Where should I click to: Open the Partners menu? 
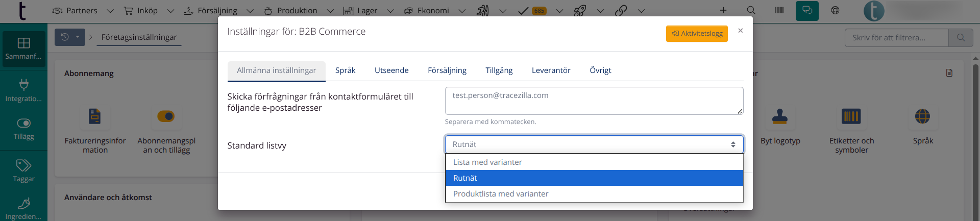click(x=75, y=11)
